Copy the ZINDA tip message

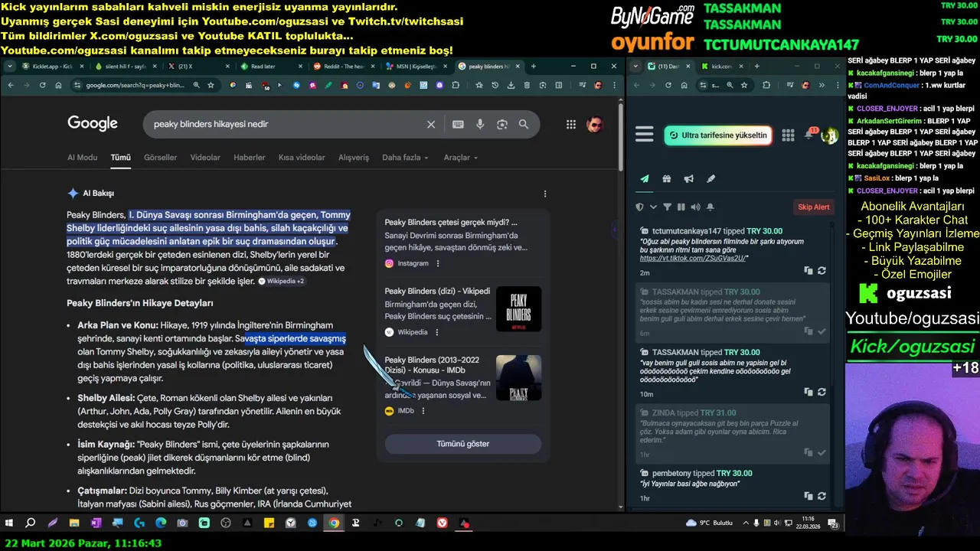point(808,452)
